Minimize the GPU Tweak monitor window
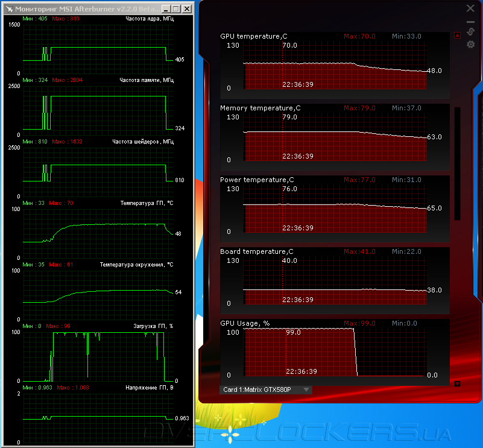Screen dimensions: 483x448 (x=470, y=22)
